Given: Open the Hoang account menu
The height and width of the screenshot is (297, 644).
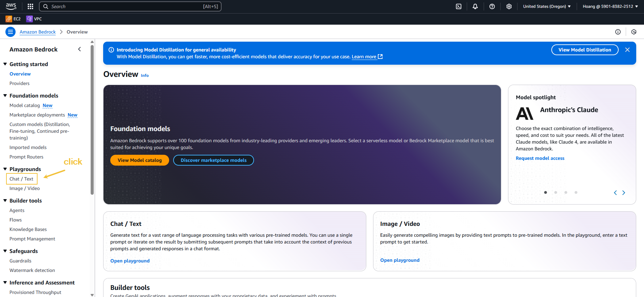Looking at the screenshot, I should [610, 6].
